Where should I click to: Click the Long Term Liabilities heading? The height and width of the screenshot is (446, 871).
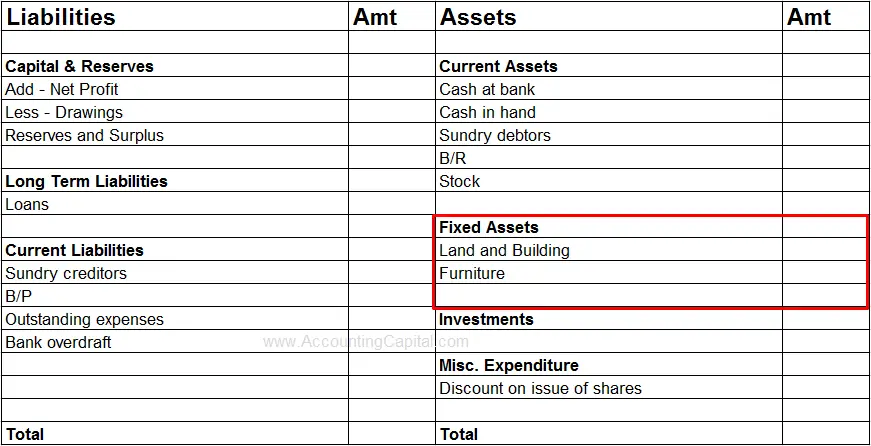coord(86,181)
